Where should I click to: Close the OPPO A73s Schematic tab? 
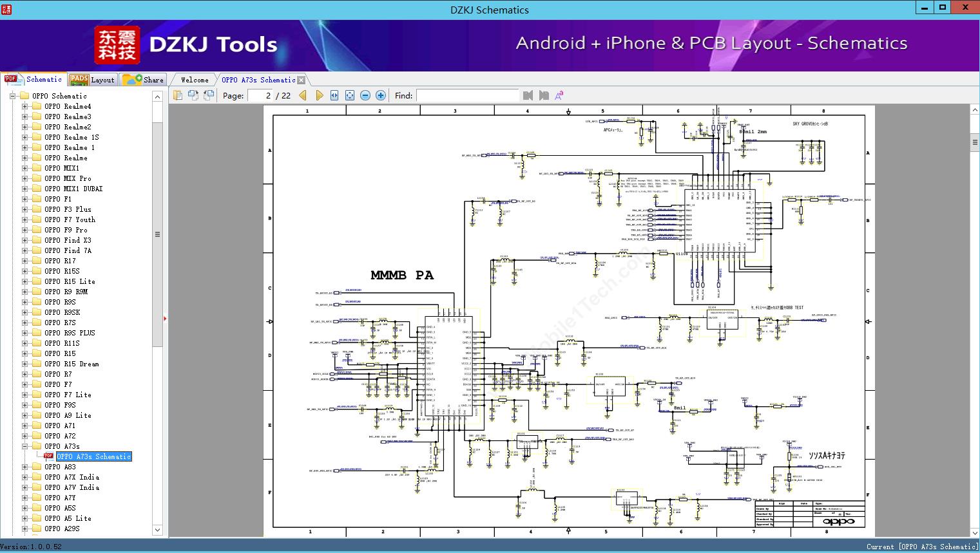tap(302, 80)
